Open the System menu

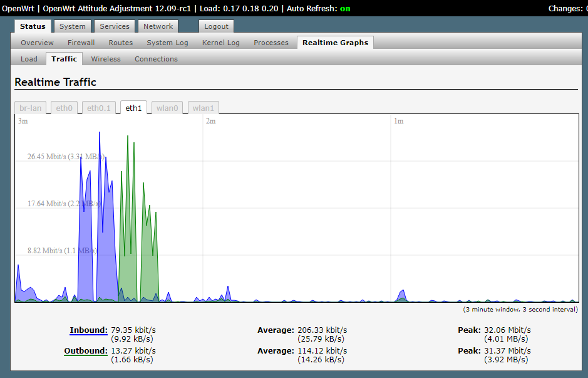pyautogui.click(x=72, y=26)
